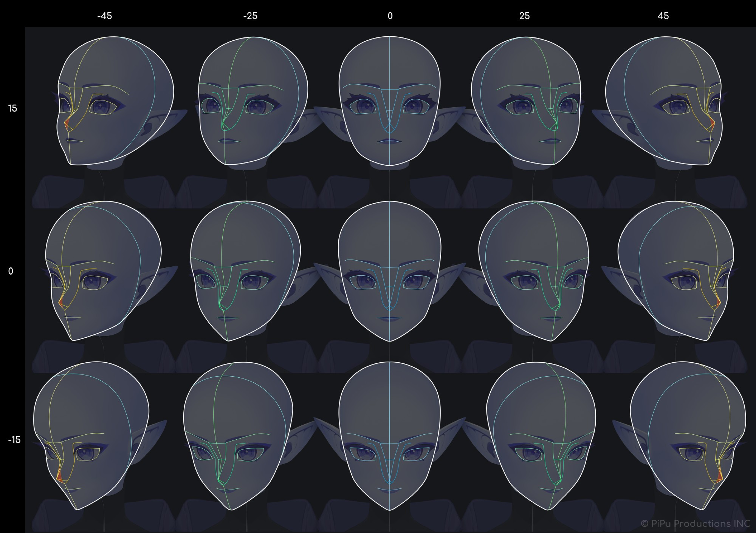
Task: Click the 0 column heading at top
Action: (390, 16)
